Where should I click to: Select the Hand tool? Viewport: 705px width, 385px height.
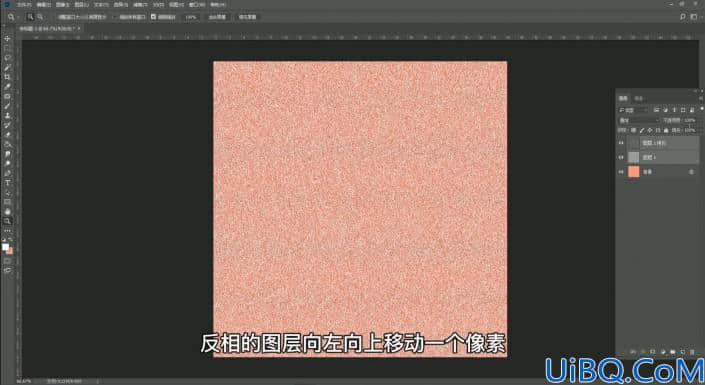click(7, 211)
